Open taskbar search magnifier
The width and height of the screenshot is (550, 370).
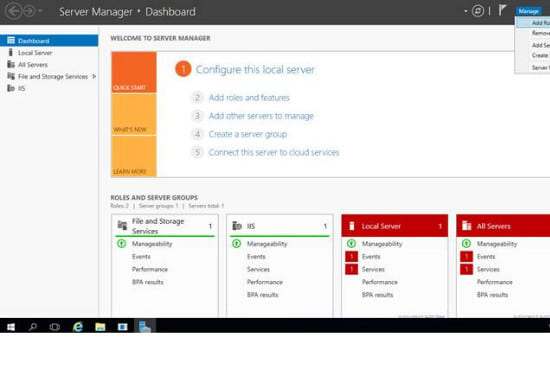click(33, 327)
